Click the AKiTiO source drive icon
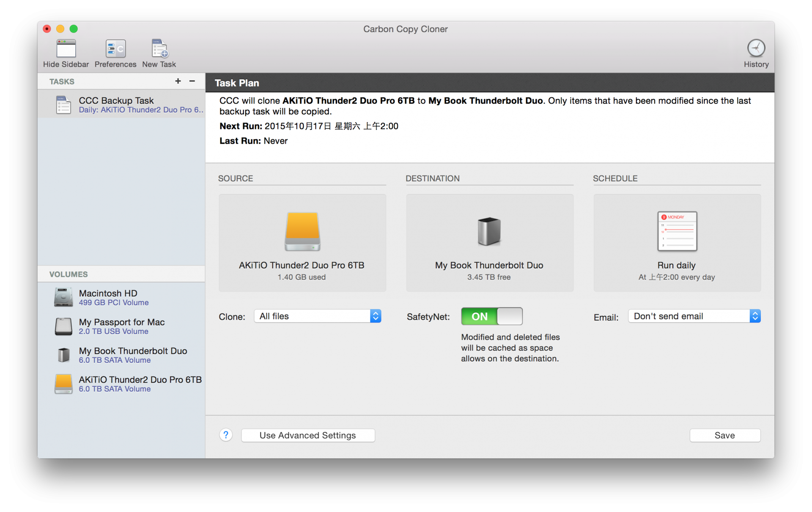 coord(302,231)
